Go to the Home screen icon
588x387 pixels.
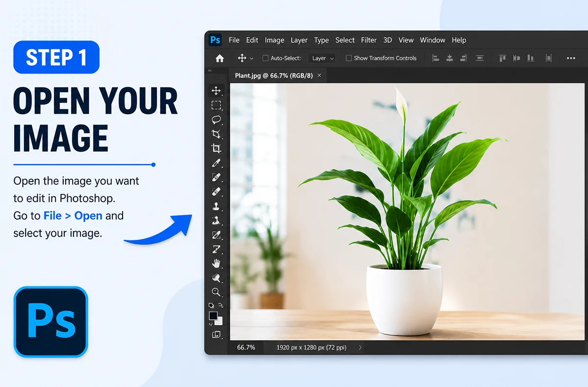pos(220,58)
